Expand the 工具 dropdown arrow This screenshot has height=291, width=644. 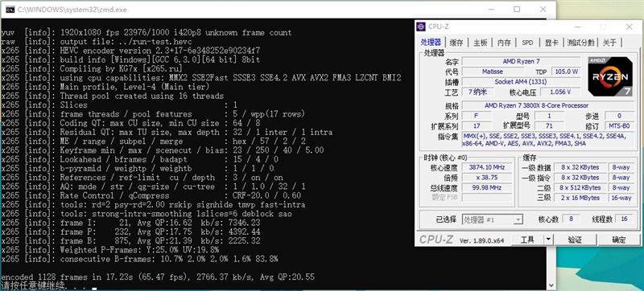pos(548,240)
